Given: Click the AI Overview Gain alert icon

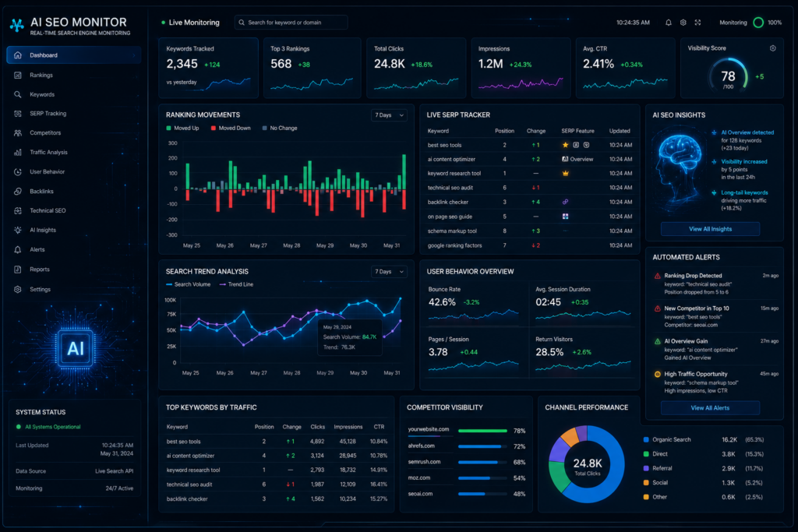Looking at the screenshot, I should pos(657,342).
